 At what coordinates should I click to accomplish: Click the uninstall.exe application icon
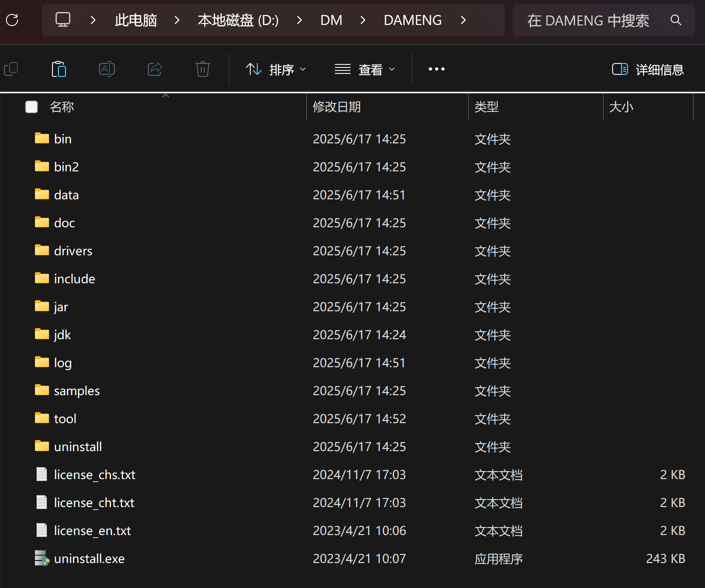tap(42, 558)
